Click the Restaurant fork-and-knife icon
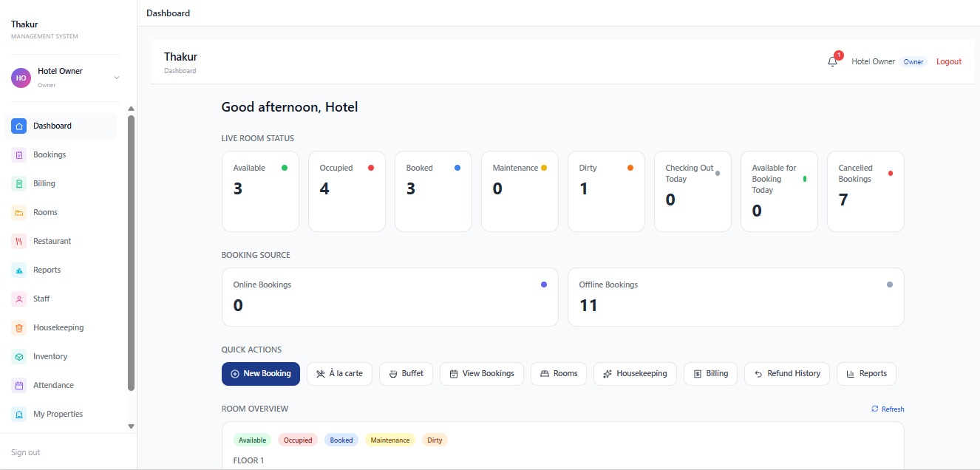 (x=19, y=242)
